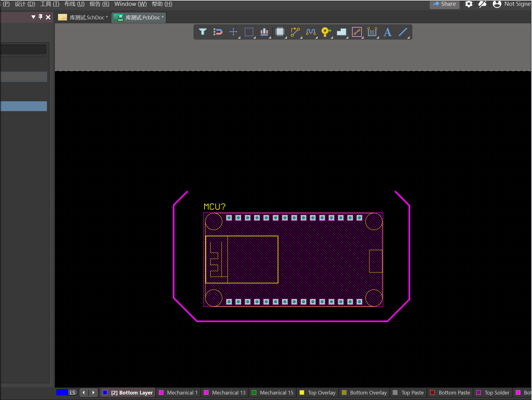Open the left panel options dropdown arrow
The width and height of the screenshot is (532, 400).
coord(33,17)
